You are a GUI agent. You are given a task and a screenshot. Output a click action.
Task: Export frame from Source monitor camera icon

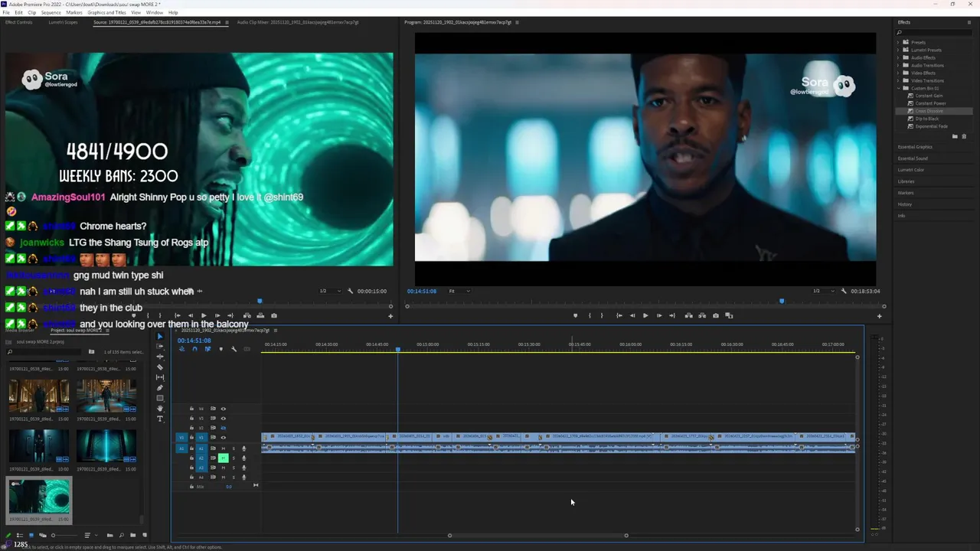click(x=274, y=315)
